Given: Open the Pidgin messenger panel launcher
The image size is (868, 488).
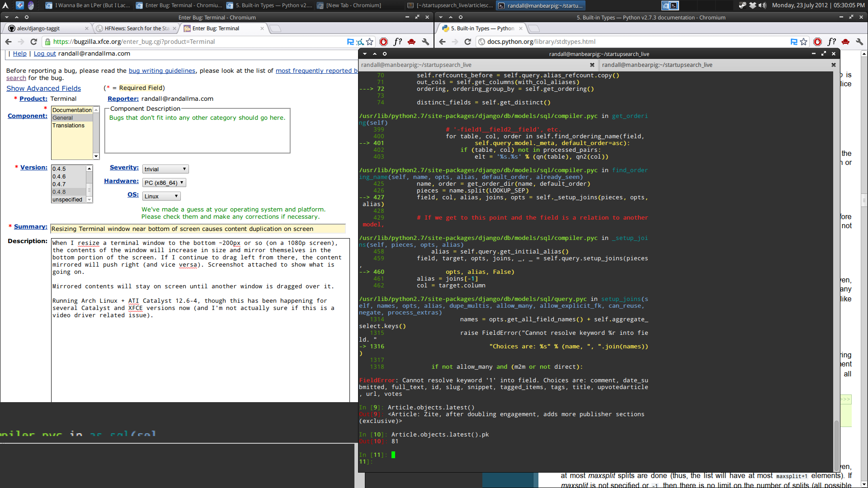Looking at the screenshot, I should pos(31,5).
